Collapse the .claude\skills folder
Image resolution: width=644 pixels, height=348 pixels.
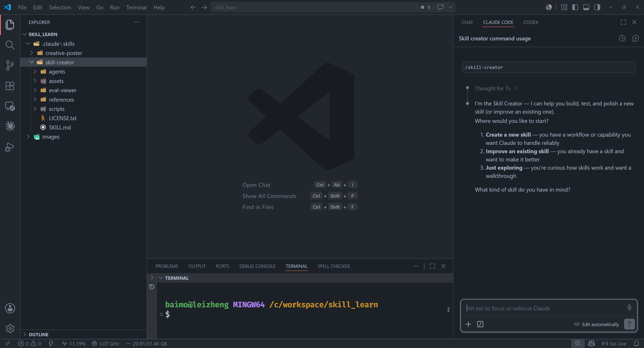coord(28,44)
